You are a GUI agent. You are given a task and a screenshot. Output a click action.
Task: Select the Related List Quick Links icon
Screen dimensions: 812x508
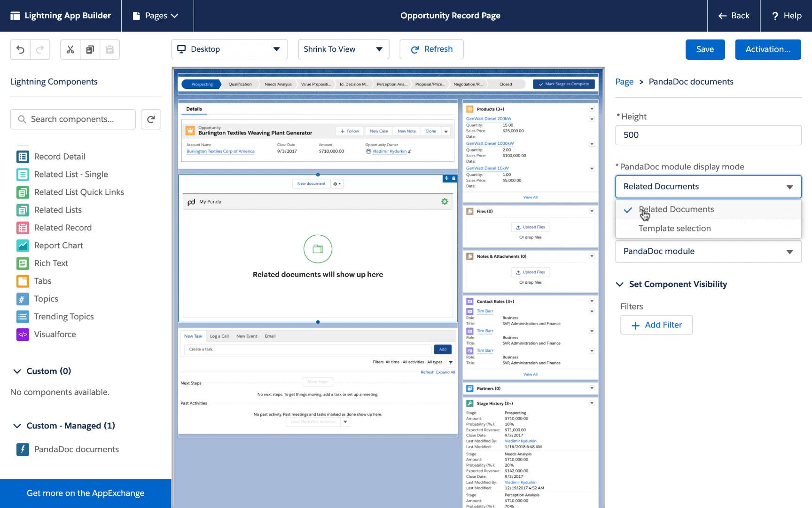coord(23,192)
